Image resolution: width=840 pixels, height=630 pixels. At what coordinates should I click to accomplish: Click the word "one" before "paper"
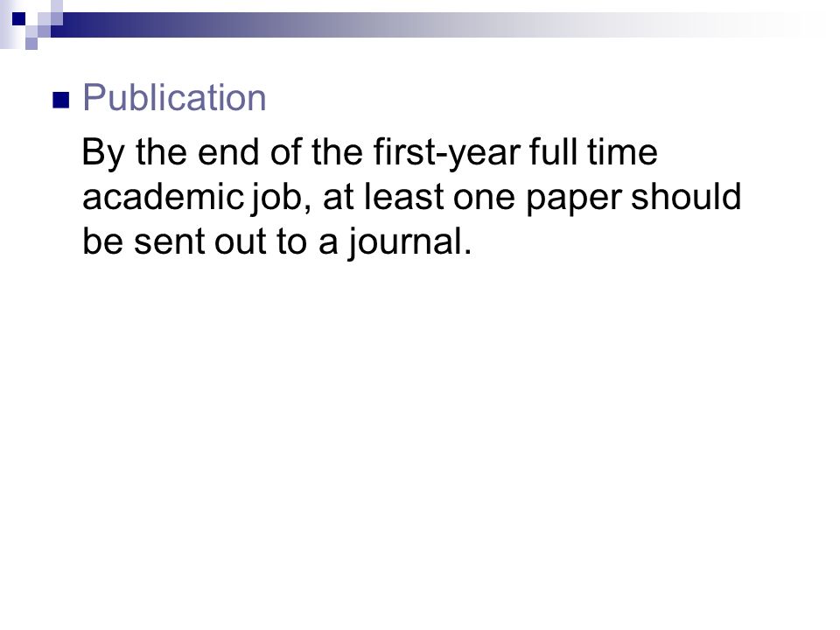[485, 198]
